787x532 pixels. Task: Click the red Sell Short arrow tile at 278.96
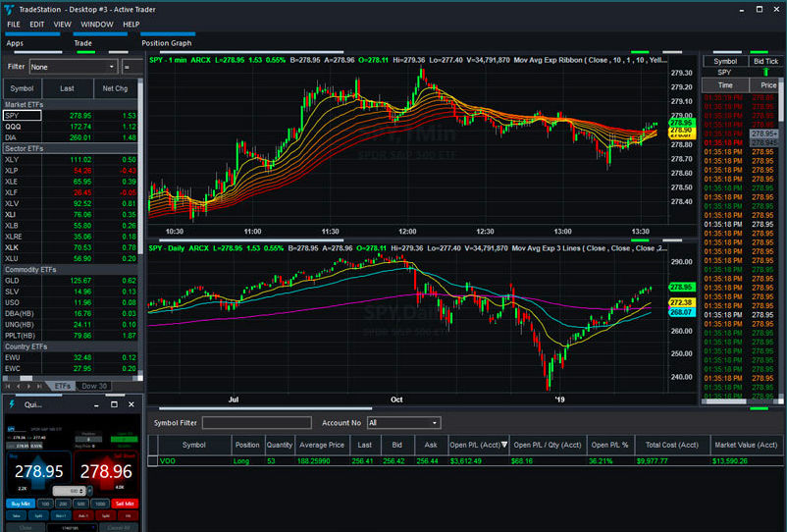click(106, 471)
